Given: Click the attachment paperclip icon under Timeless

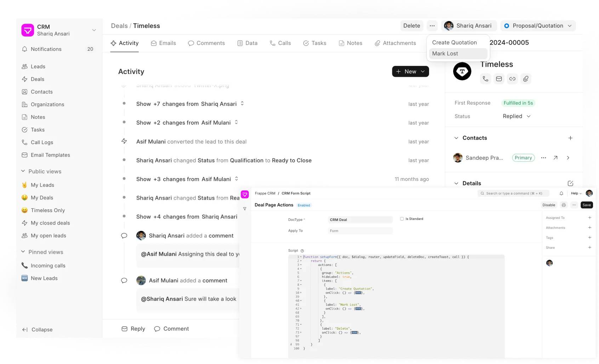Looking at the screenshot, I should tap(526, 79).
